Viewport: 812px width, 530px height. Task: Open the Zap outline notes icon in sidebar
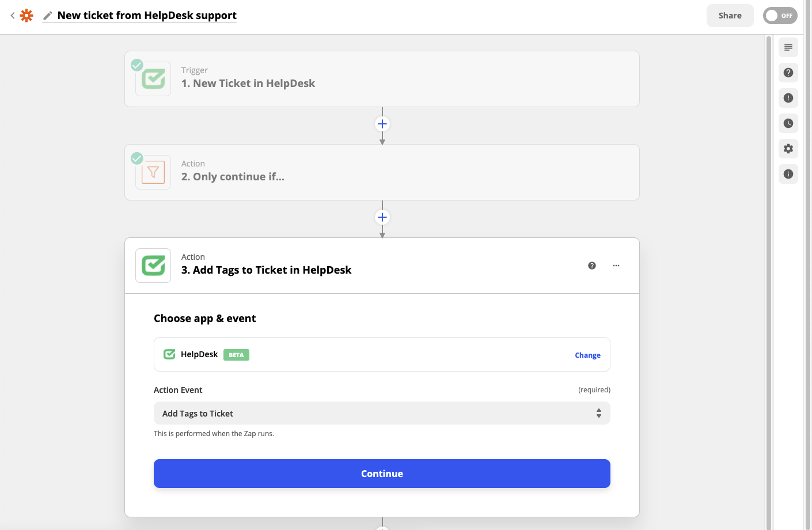coord(788,47)
